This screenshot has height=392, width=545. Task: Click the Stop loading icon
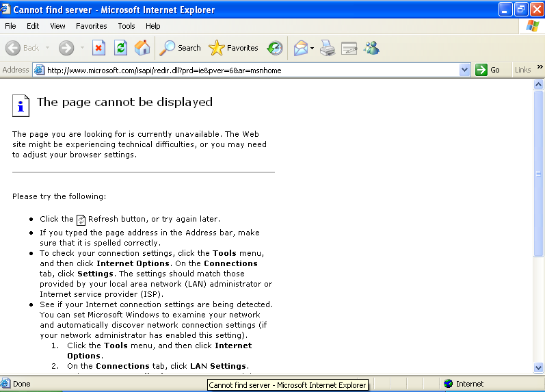(98, 48)
